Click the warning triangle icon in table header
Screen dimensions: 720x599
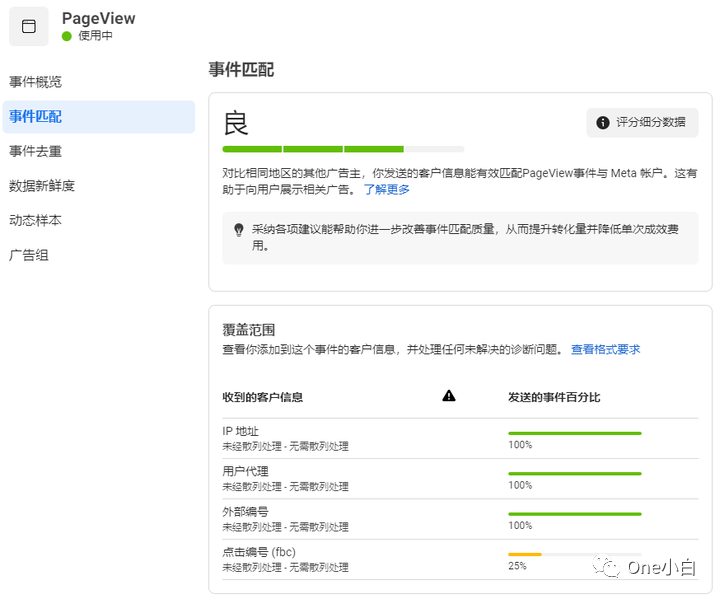[449, 396]
